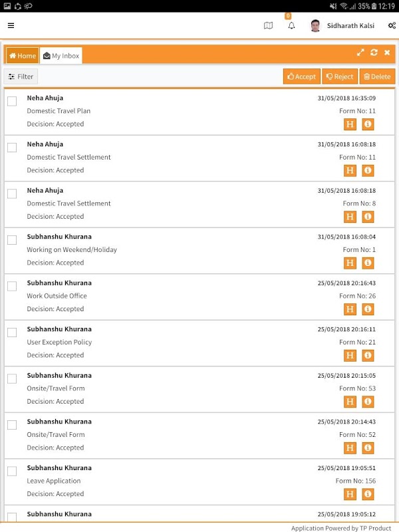
Task: Open the Sidharath Kalsi profile menu
Action: tap(342, 25)
